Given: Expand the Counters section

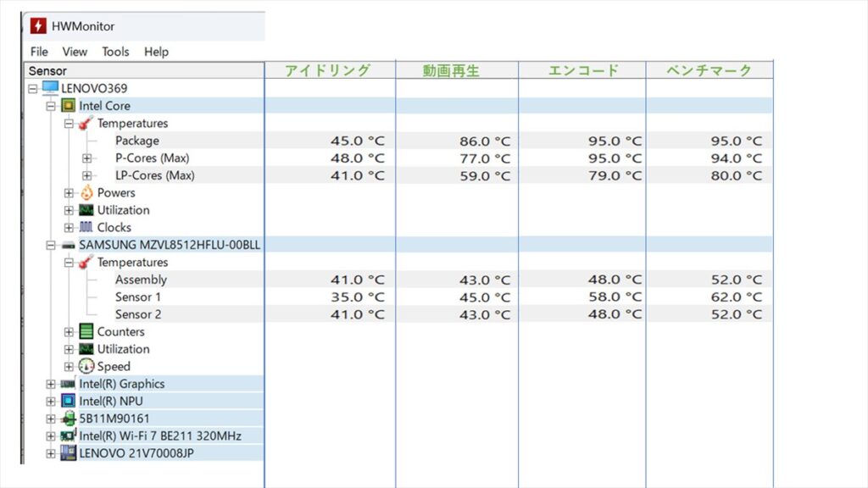Looking at the screenshot, I should point(69,332).
